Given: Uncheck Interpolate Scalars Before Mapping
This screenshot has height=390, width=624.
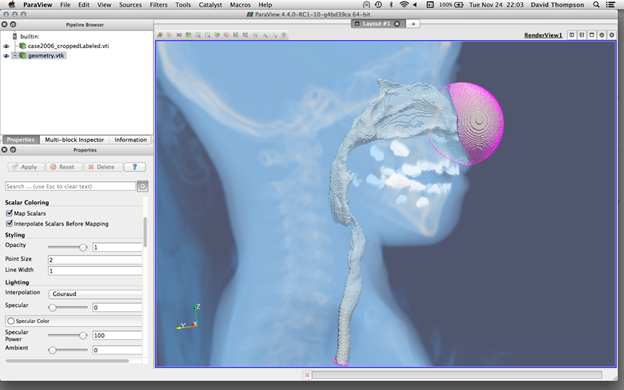Looking at the screenshot, I should point(9,224).
